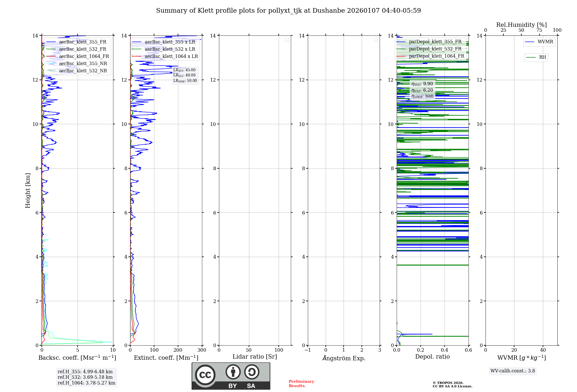Click the aerBsc_klett_355_FR legend entry
Viewport: 577px width, 392px height.
coord(83,42)
